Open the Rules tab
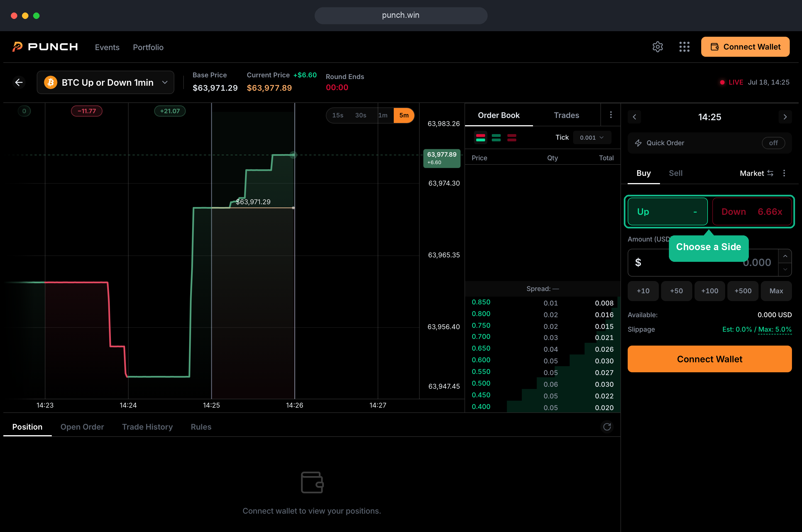 [x=201, y=427]
